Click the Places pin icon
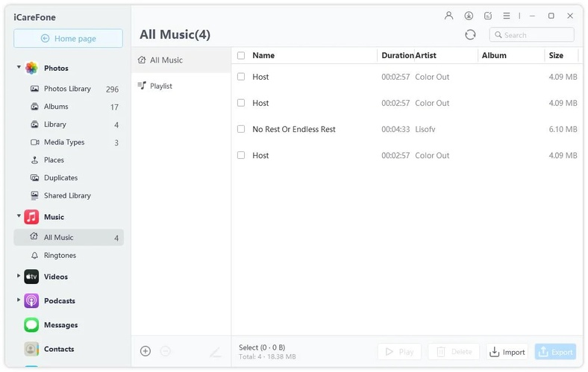The image size is (588, 372). [x=34, y=160]
